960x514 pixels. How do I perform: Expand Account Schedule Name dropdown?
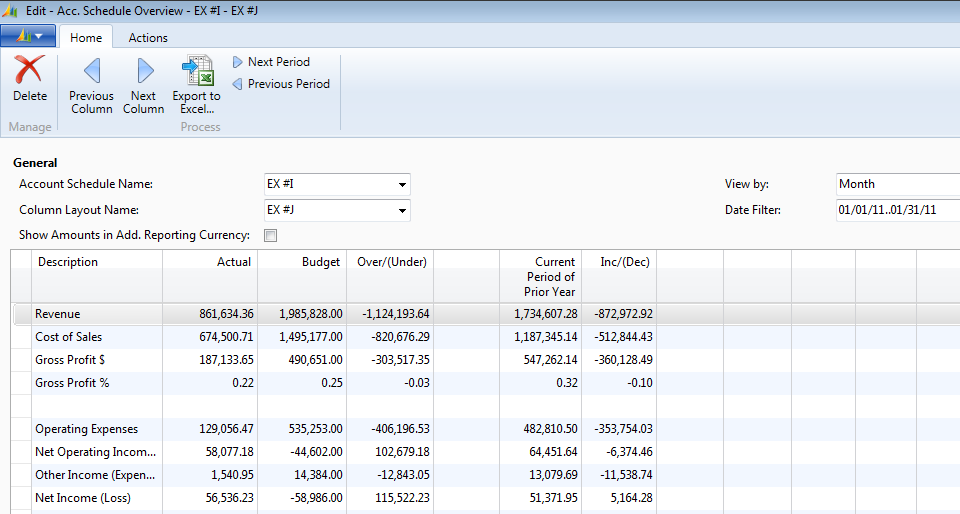(x=402, y=185)
